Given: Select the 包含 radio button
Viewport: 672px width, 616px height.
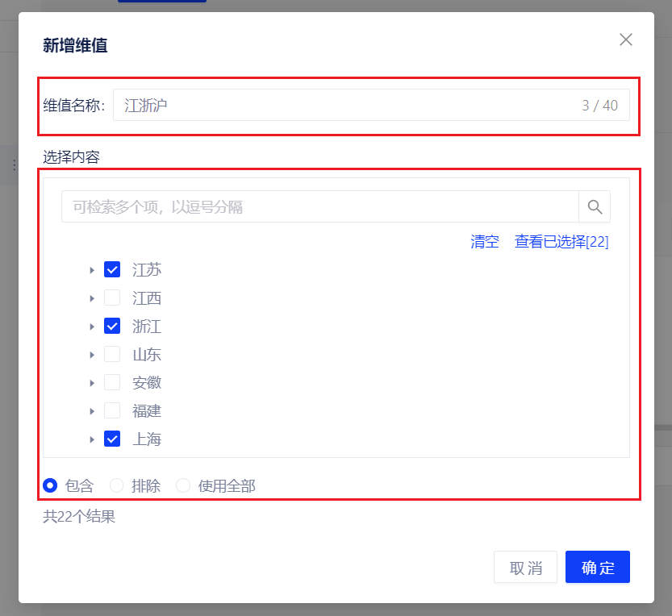Looking at the screenshot, I should pos(50,485).
